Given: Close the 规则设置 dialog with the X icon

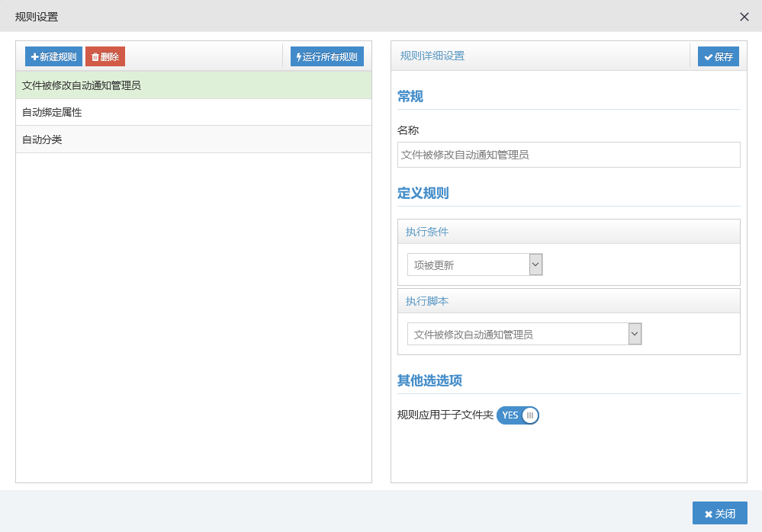Looking at the screenshot, I should (744, 17).
